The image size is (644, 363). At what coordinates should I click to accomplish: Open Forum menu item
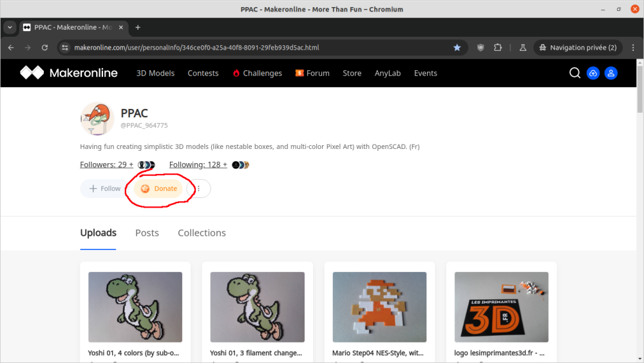point(312,73)
